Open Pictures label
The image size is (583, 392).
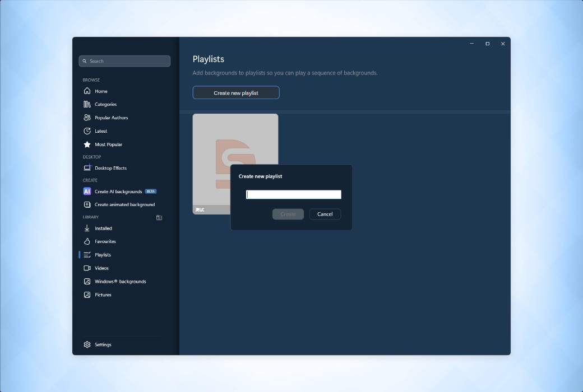(103, 295)
